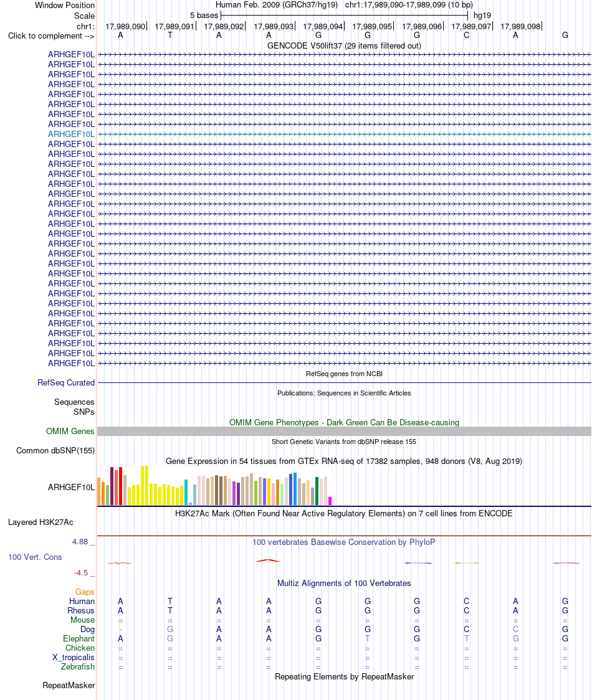
Task: Click the H3K27Ac Mark ENCODE track title
Action: coord(344,513)
